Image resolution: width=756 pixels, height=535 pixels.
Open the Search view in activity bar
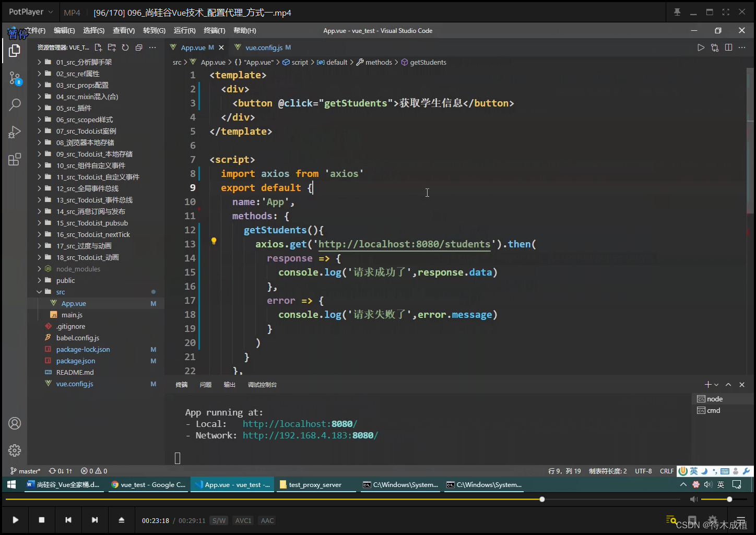[x=15, y=105]
